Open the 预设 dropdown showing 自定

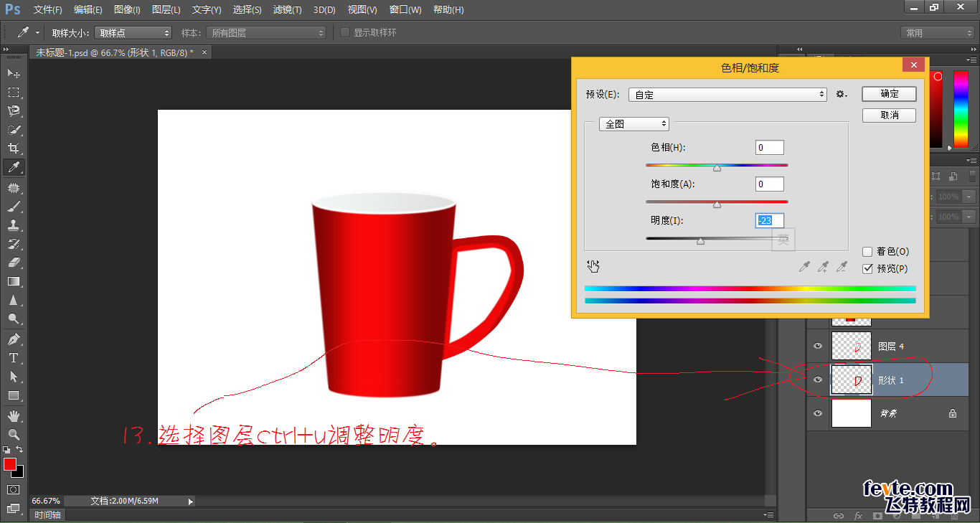tap(728, 95)
